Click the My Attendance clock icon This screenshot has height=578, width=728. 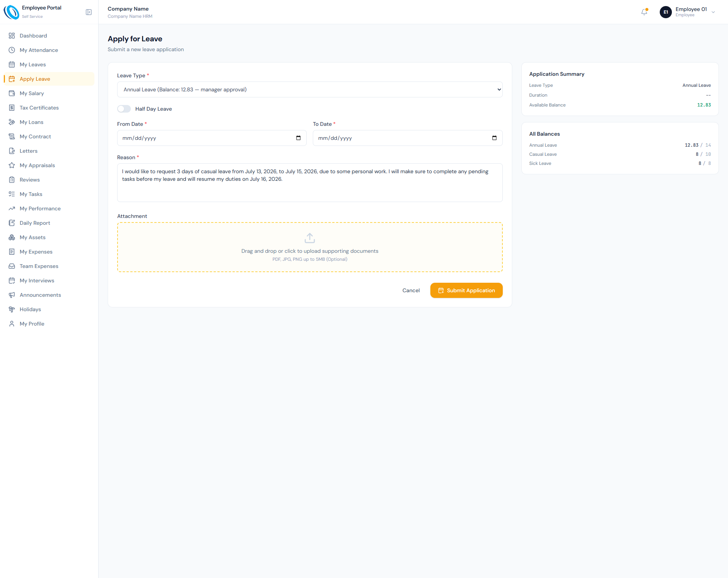12,50
